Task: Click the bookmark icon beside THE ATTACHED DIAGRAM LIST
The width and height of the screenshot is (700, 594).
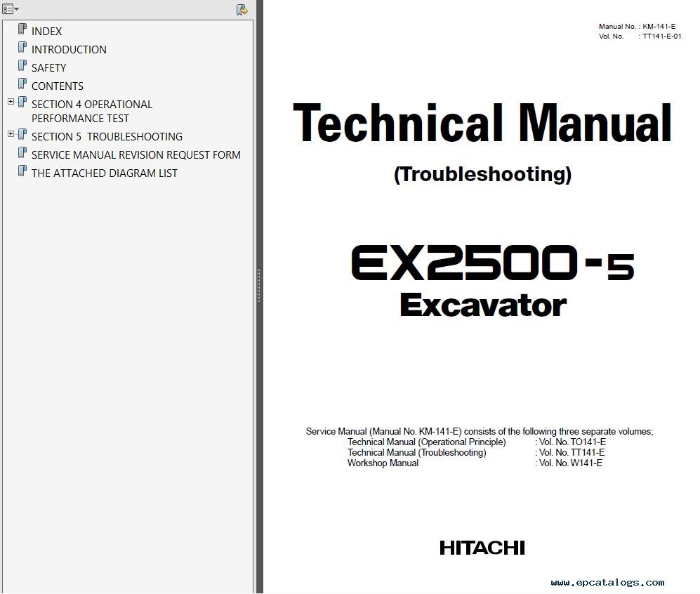Action: point(22,171)
